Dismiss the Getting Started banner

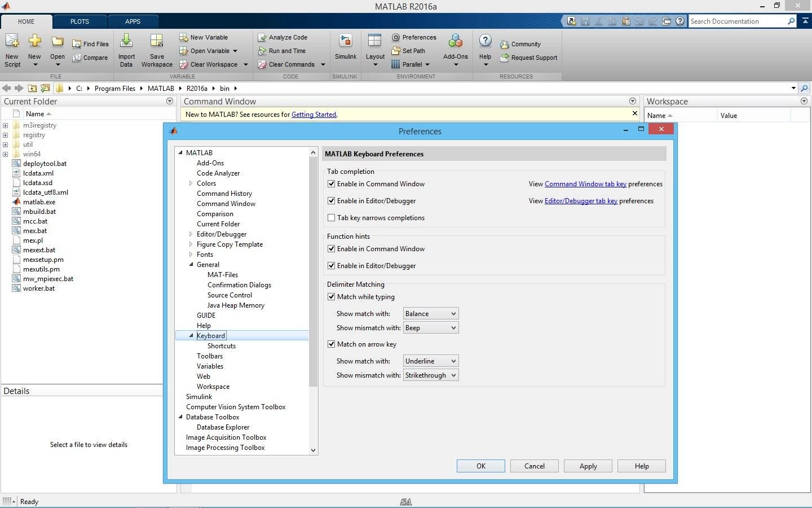pyautogui.click(x=634, y=113)
